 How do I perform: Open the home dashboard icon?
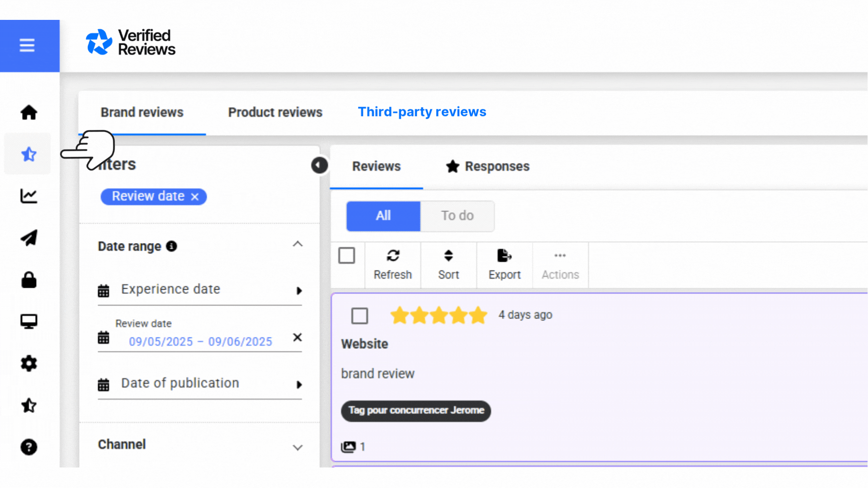point(29,113)
